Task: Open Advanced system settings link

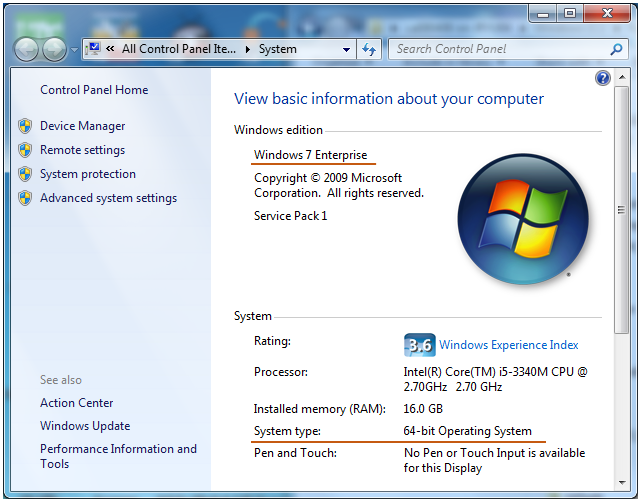Action: coord(109,198)
